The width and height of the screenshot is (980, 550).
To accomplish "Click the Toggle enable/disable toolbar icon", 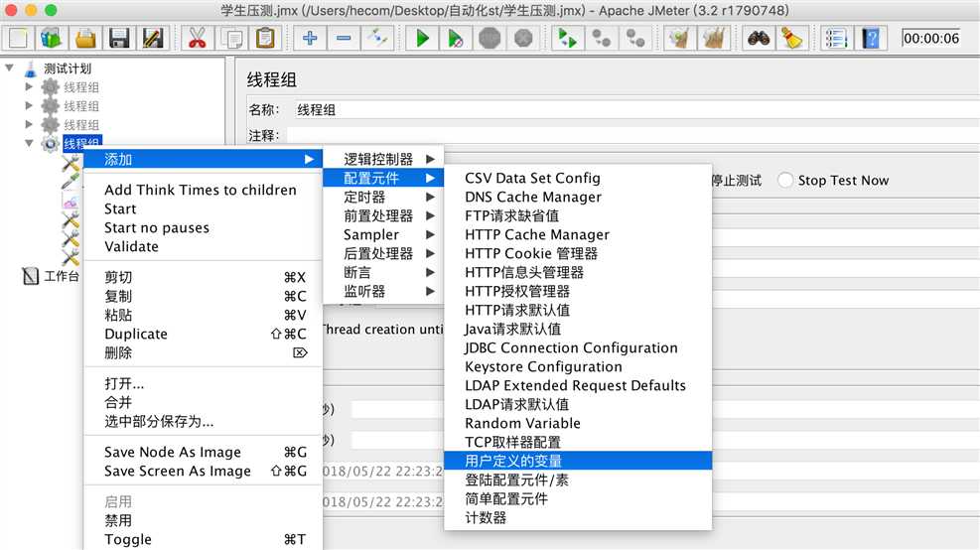I will tap(377, 38).
